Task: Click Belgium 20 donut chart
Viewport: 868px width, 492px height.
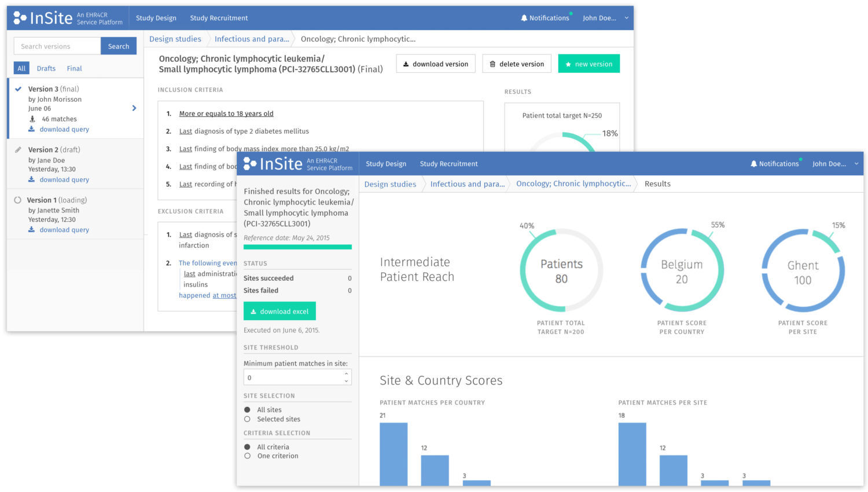Action: coord(682,270)
